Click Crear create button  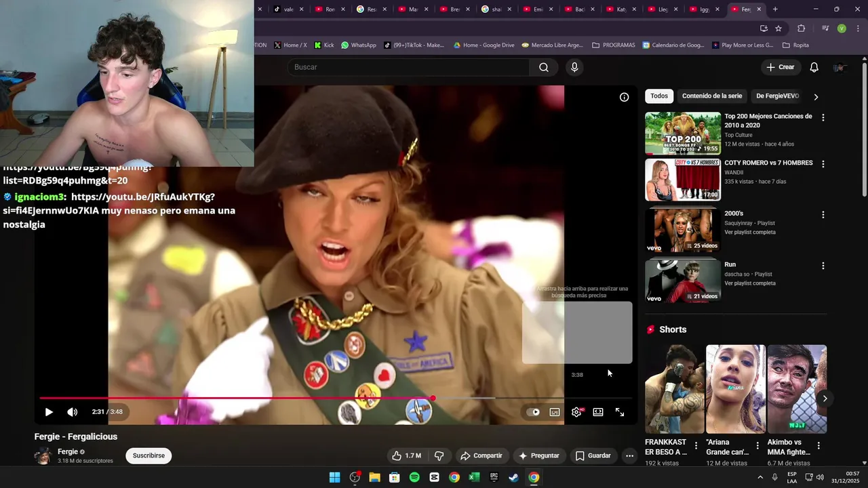click(x=780, y=67)
